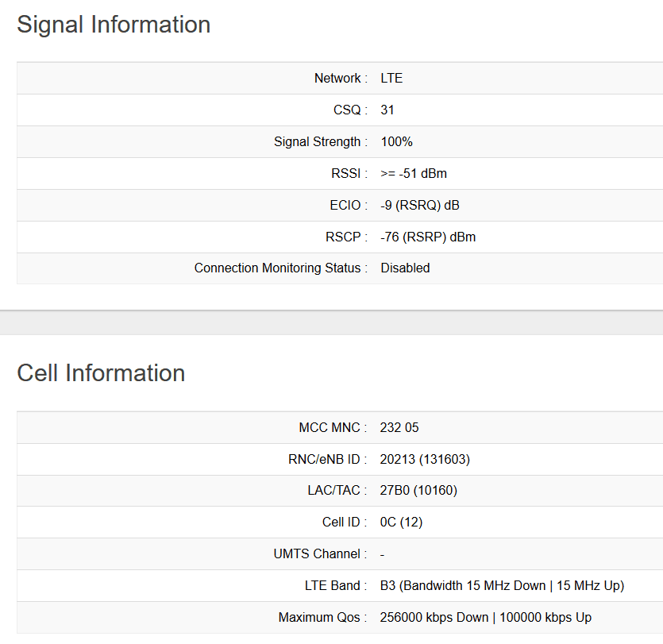This screenshot has height=644, width=663.
Task: Click the ECIO value -9 (RSRQ) dB
Action: [x=420, y=205]
